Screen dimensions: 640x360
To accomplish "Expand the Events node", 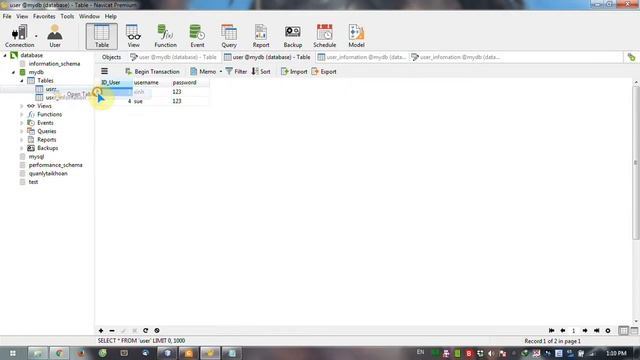I will coord(22,123).
